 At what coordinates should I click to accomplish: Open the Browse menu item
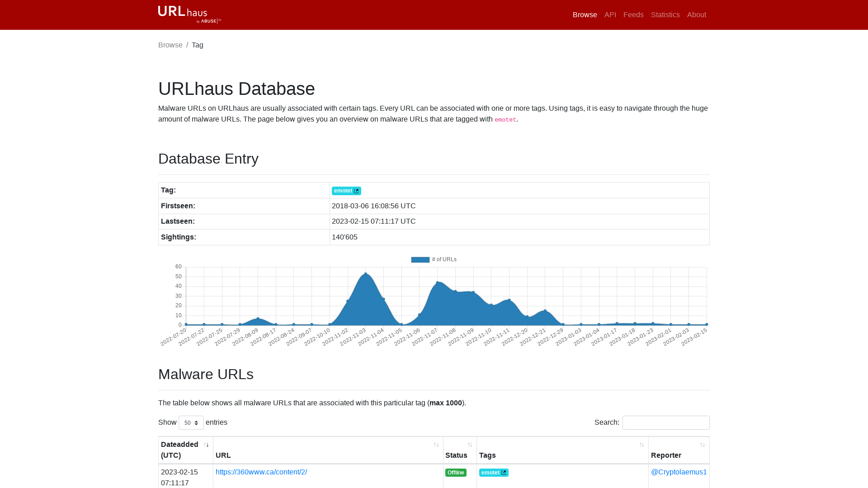click(585, 15)
